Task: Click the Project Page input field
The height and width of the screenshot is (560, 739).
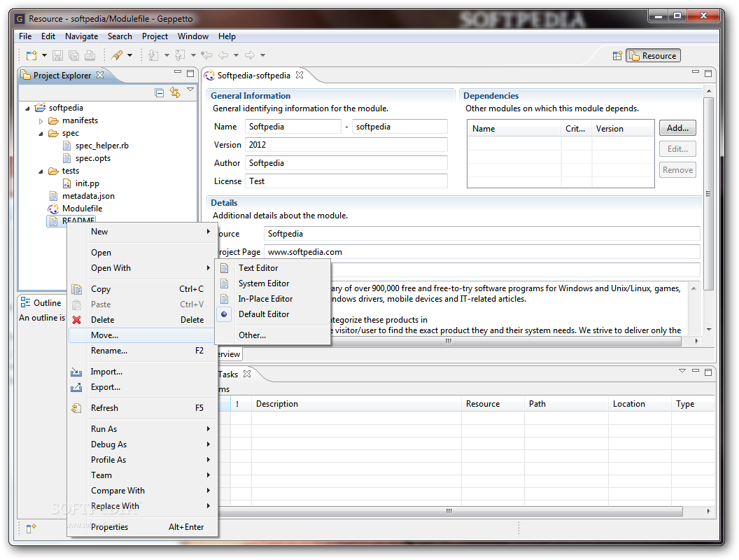Action: pyautogui.click(x=481, y=252)
